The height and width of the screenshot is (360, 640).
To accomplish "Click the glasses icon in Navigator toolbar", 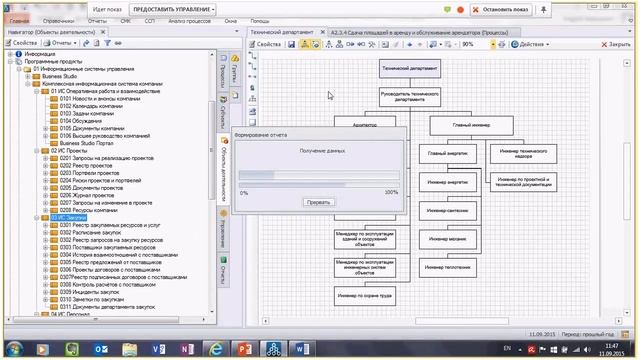I will click(118, 43).
